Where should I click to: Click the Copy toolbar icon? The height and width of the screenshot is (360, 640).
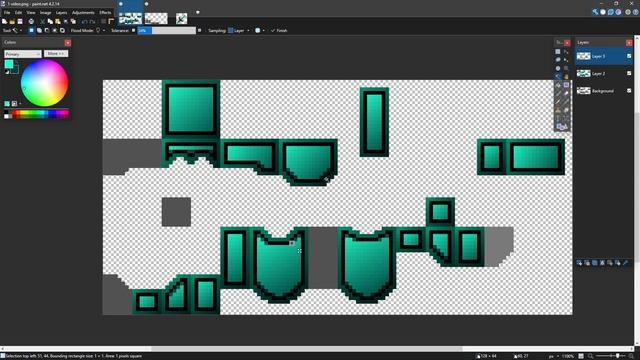50,21
